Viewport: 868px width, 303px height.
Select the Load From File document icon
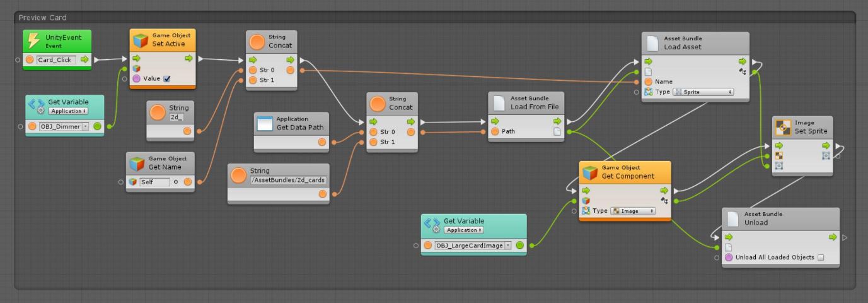(x=499, y=103)
